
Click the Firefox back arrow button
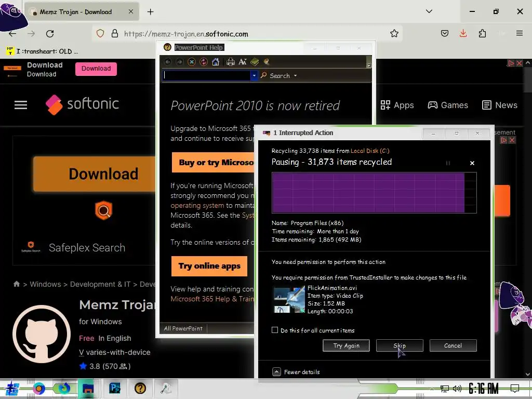click(x=12, y=34)
